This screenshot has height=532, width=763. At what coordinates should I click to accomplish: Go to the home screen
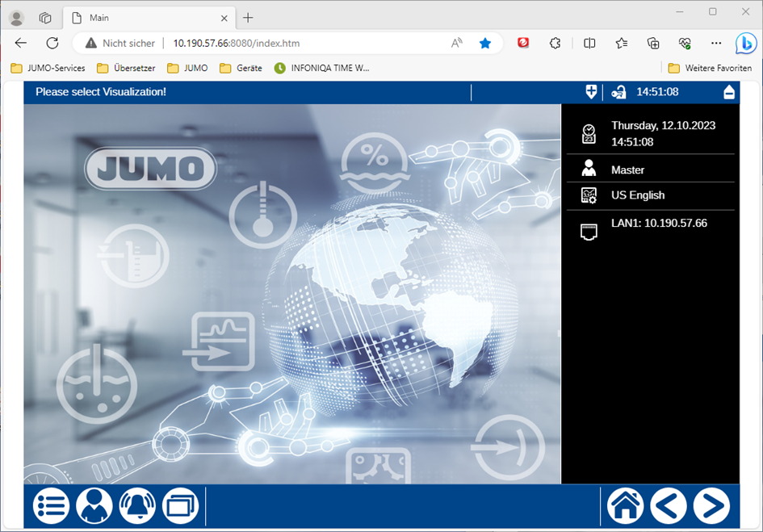(x=626, y=506)
